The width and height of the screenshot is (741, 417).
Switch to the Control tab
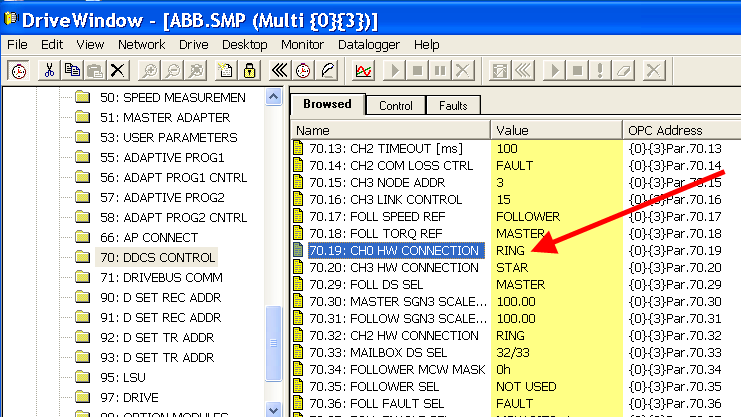pos(395,105)
